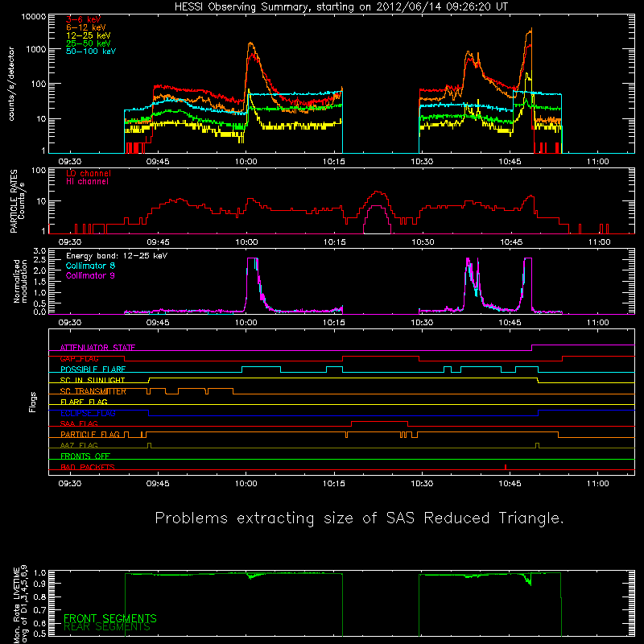Click the AAZ_FLAG label

tap(79, 446)
